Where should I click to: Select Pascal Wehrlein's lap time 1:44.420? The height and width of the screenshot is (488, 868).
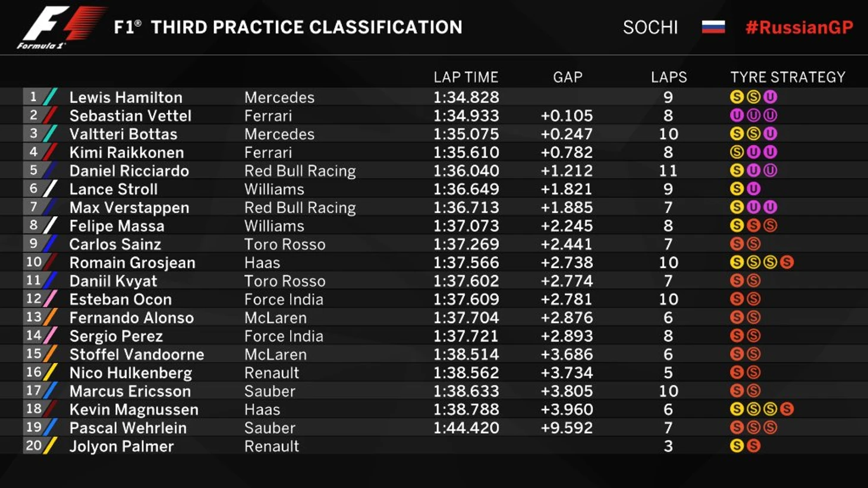click(x=466, y=428)
